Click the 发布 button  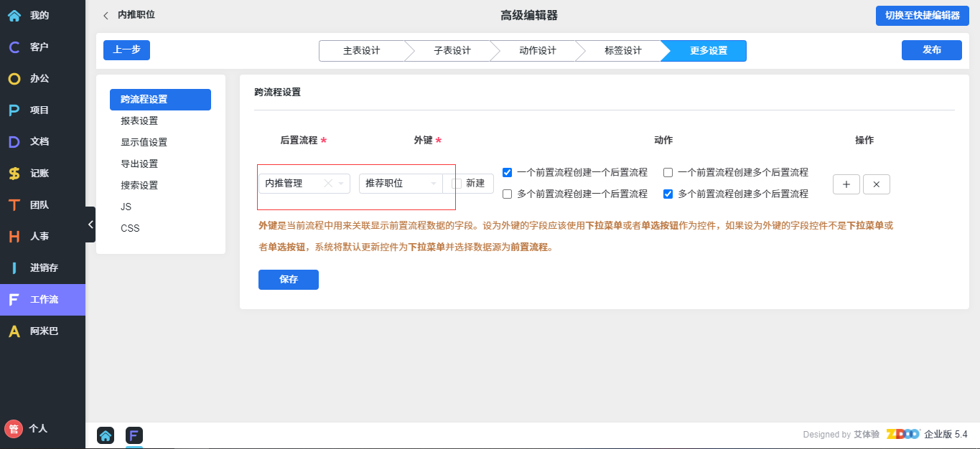pyautogui.click(x=931, y=50)
